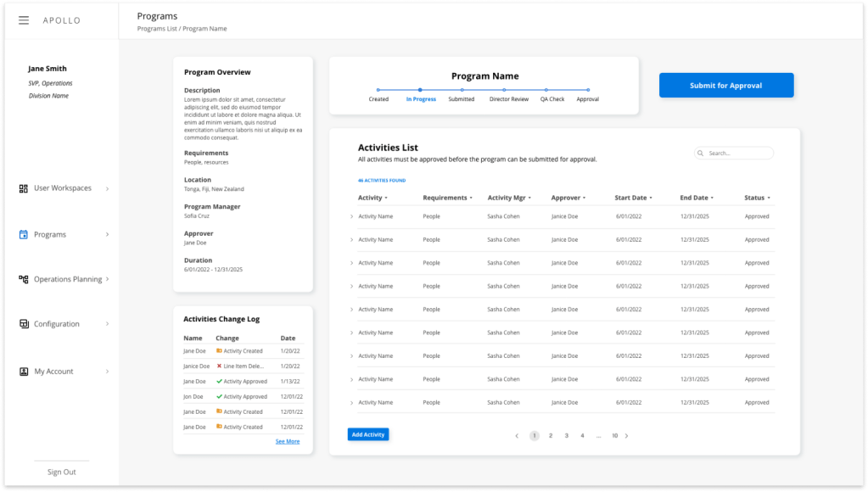Click the User Workspaces grid icon
868x492 pixels.
click(x=24, y=188)
